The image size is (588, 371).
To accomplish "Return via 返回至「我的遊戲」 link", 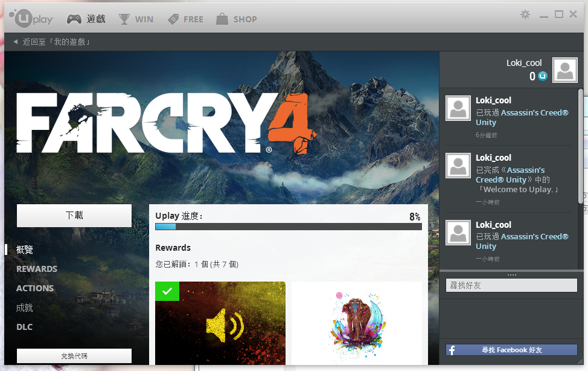I will tap(56, 42).
